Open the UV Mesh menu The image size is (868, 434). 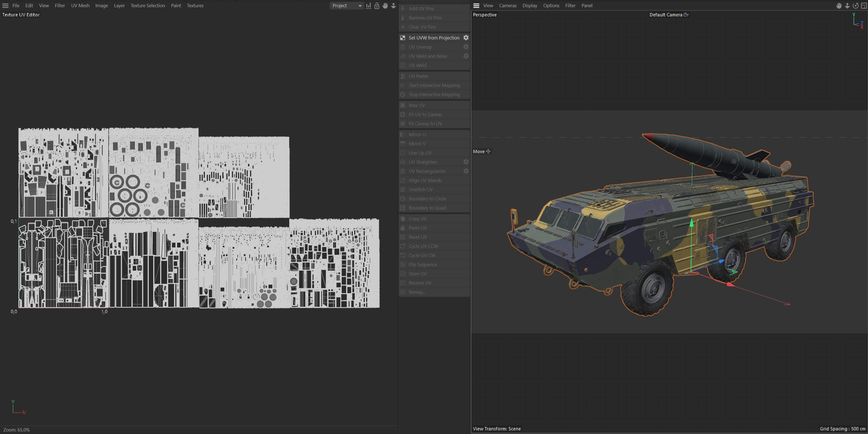click(x=80, y=6)
